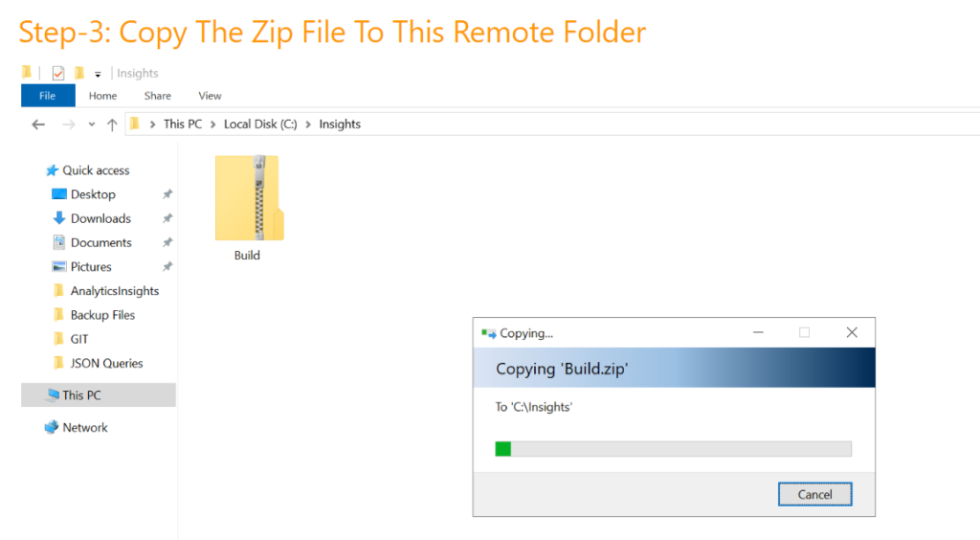Expand the This PC breadcrumb chevron
980x540 pixels.
point(213,124)
